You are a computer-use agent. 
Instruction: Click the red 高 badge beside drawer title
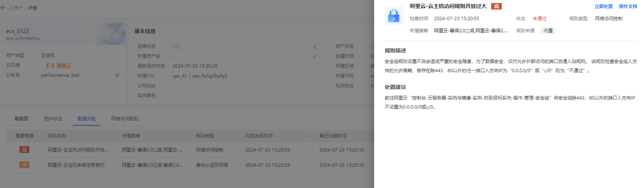[x=496, y=6]
